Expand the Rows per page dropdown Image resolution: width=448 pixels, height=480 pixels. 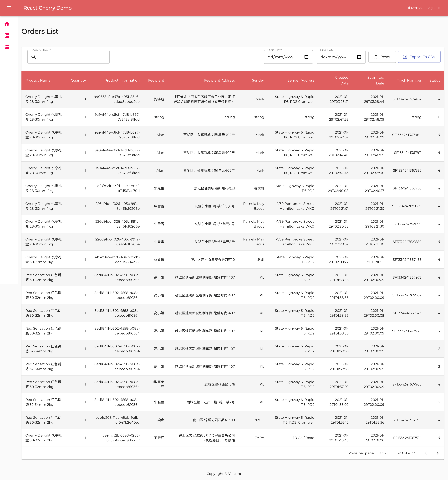click(382, 453)
